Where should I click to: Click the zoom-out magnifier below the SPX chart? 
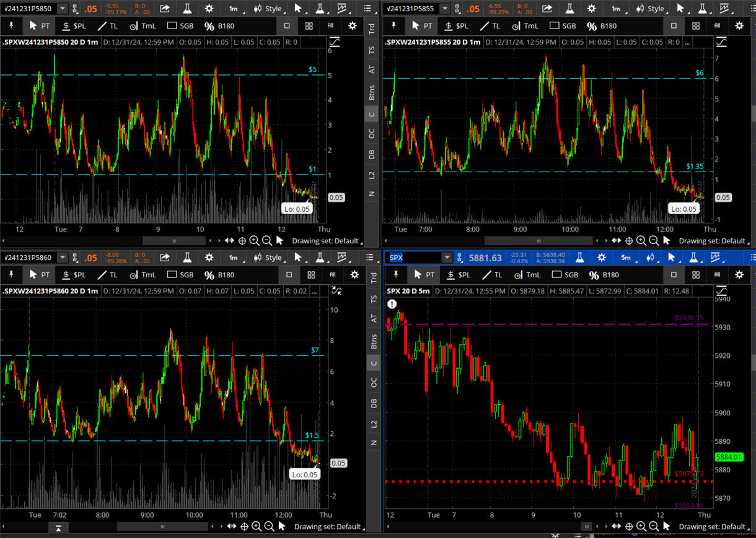point(653,527)
